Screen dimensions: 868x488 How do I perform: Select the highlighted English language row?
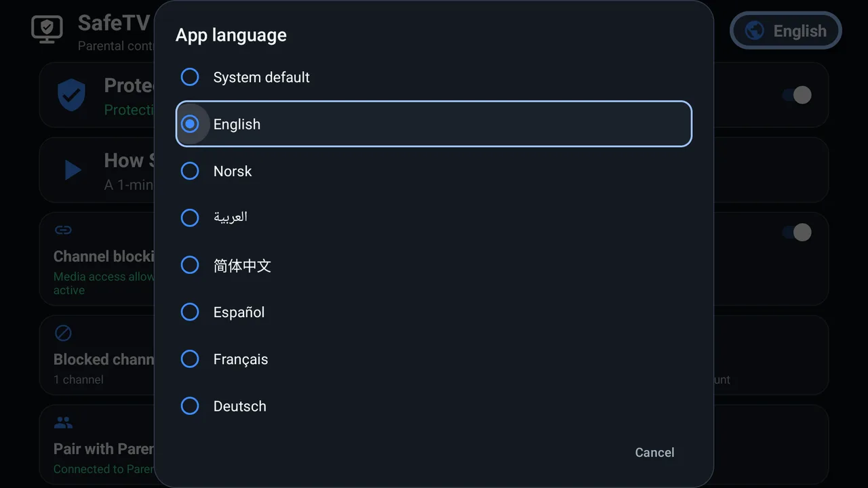point(434,124)
